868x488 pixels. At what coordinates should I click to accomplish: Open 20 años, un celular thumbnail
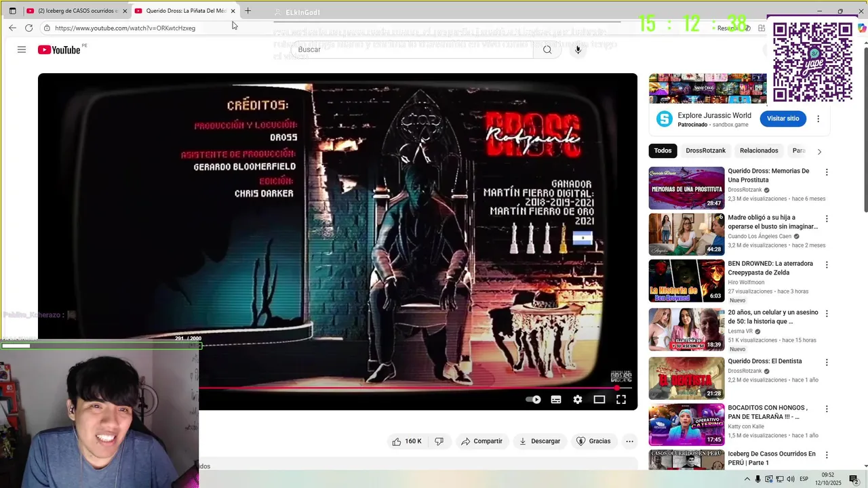(x=686, y=330)
